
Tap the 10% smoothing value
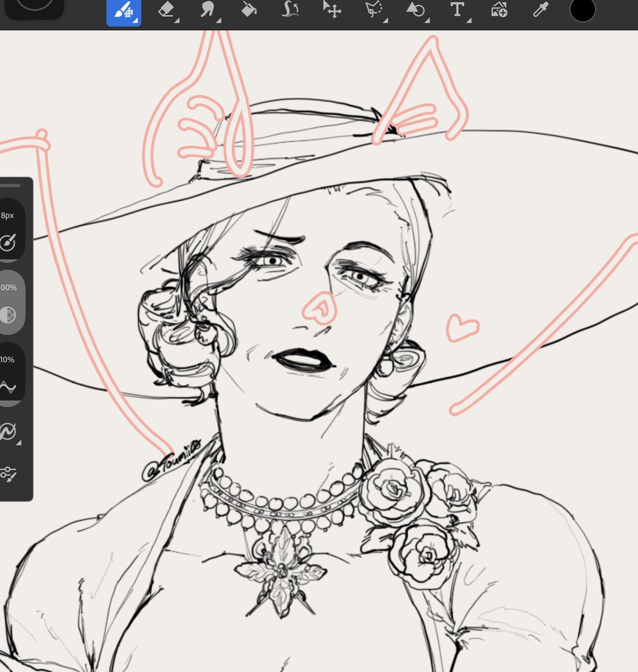[x=7, y=360]
